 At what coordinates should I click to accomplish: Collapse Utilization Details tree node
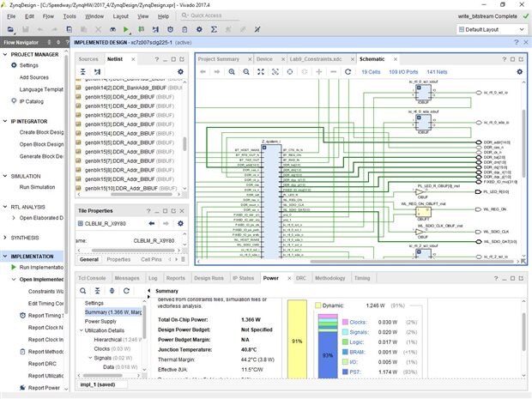pos(80,330)
